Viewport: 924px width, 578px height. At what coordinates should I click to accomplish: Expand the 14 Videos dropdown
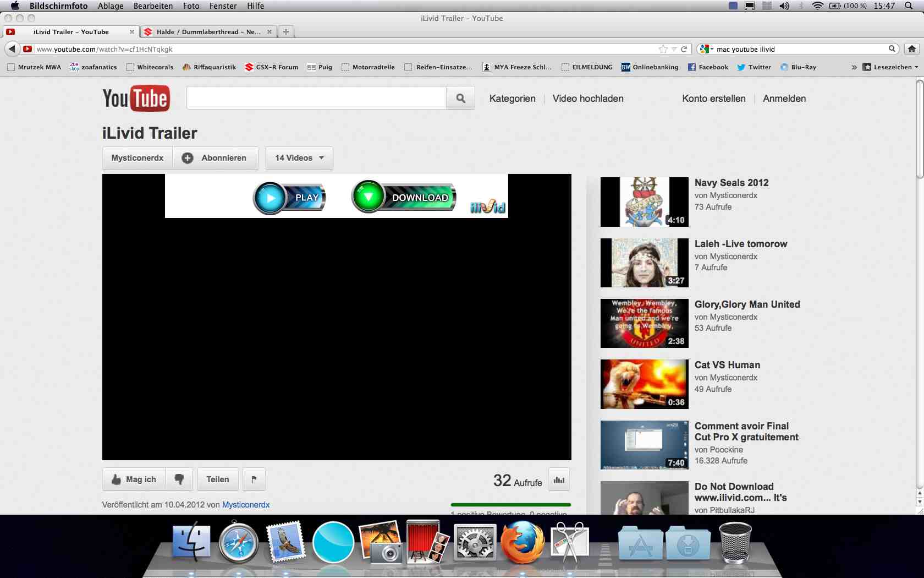point(299,158)
